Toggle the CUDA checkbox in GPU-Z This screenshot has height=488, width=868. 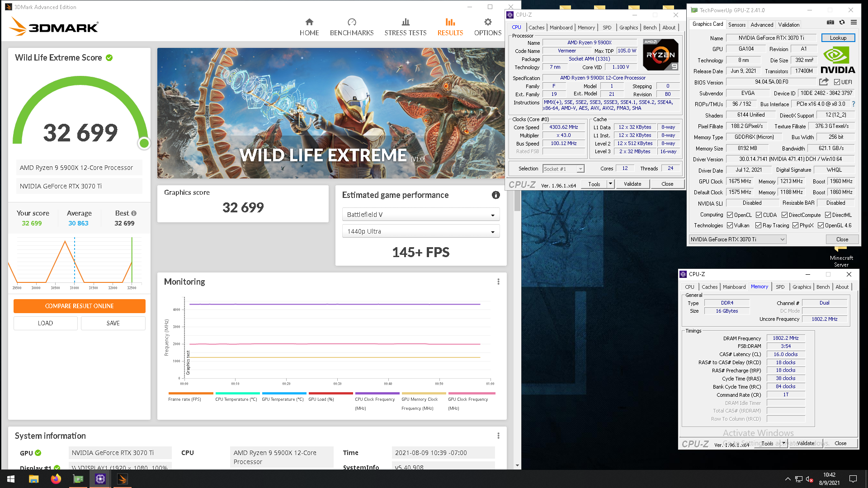[759, 215]
